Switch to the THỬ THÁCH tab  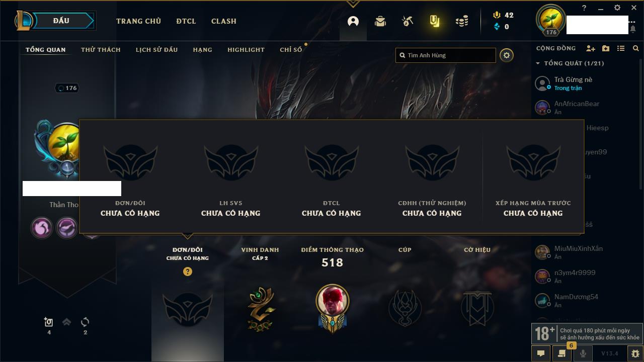101,50
